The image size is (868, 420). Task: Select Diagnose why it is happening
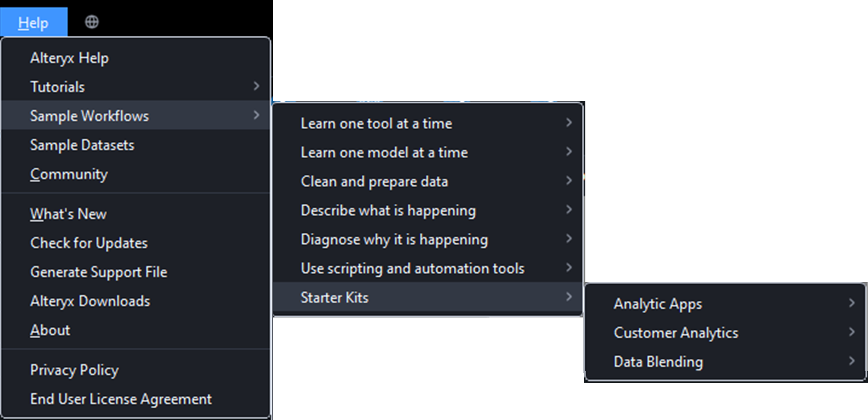pyautogui.click(x=394, y=239)
